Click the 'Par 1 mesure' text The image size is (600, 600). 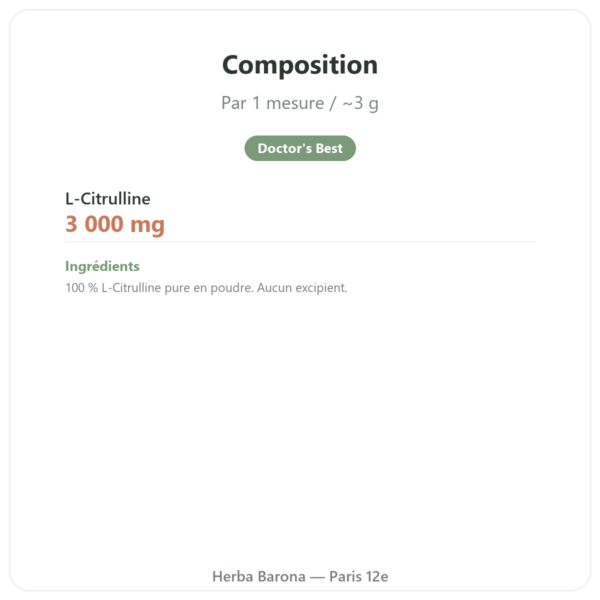pos(272,103)
